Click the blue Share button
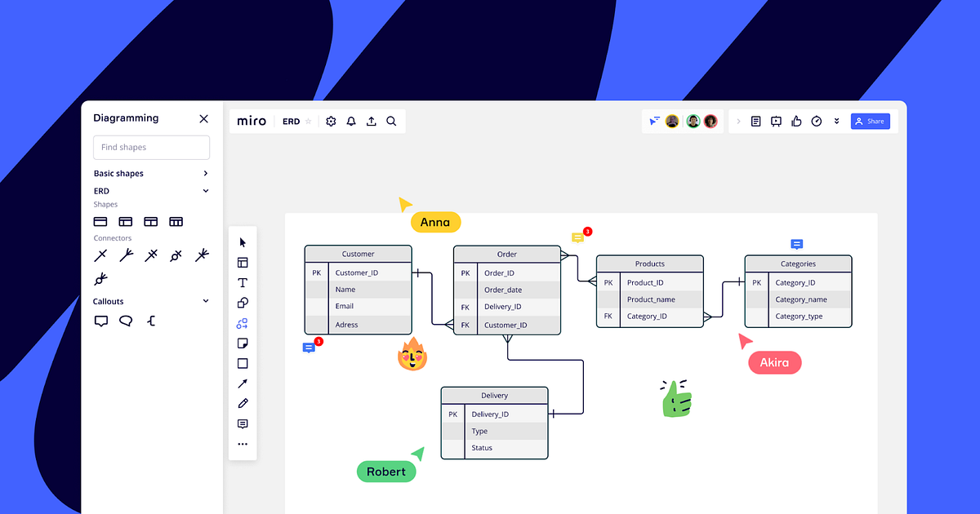 pyautogui.click(x=870, y=121)
